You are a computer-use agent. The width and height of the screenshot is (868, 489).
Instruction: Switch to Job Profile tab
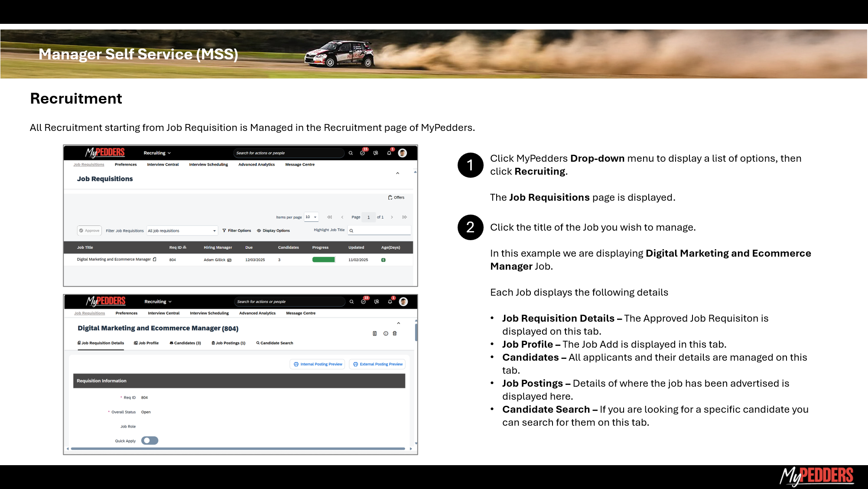tap(146, 343)
